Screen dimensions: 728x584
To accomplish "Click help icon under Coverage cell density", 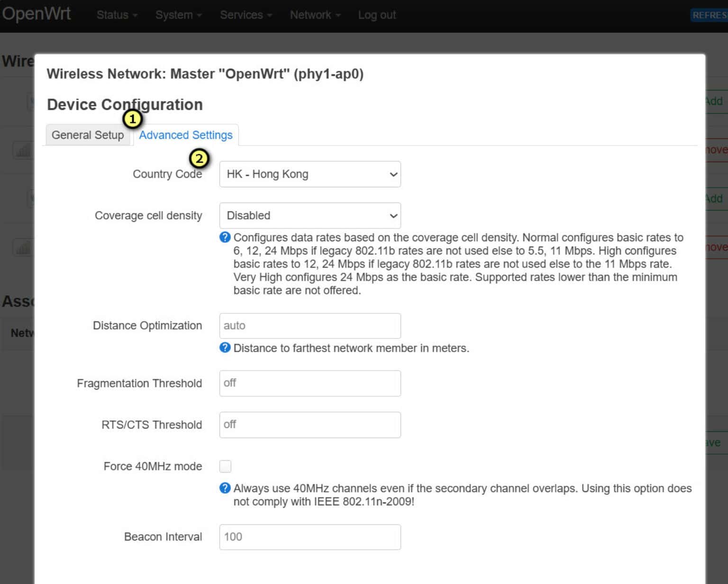I will pyautogui.click(x=225, y=237).
